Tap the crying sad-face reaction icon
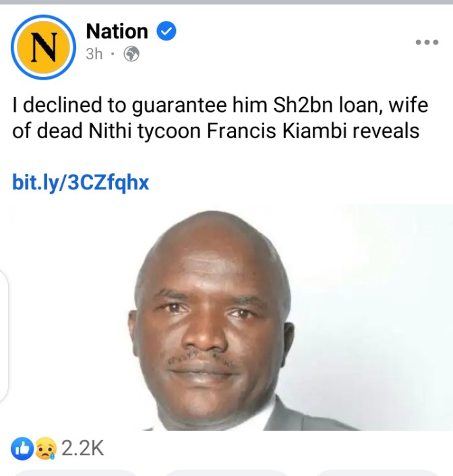The image size is (453, 476). (46, 448)
